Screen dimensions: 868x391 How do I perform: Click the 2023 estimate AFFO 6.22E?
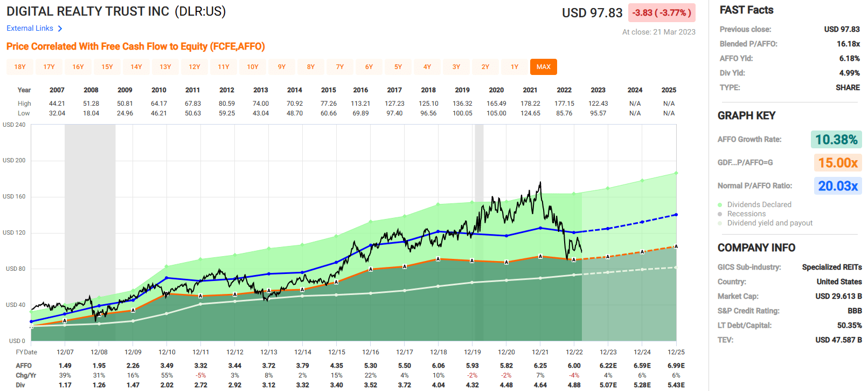point(608,366)
